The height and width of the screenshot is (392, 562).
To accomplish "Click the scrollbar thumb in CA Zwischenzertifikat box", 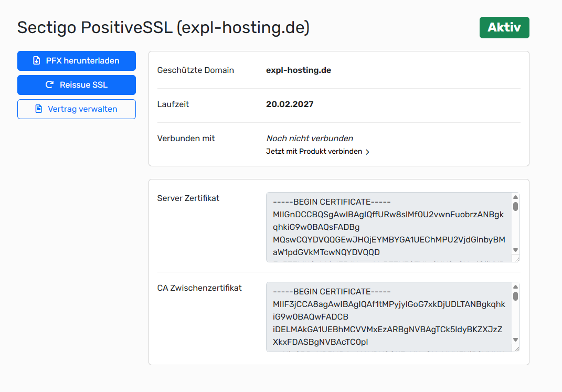I will (x=515, y=296).
